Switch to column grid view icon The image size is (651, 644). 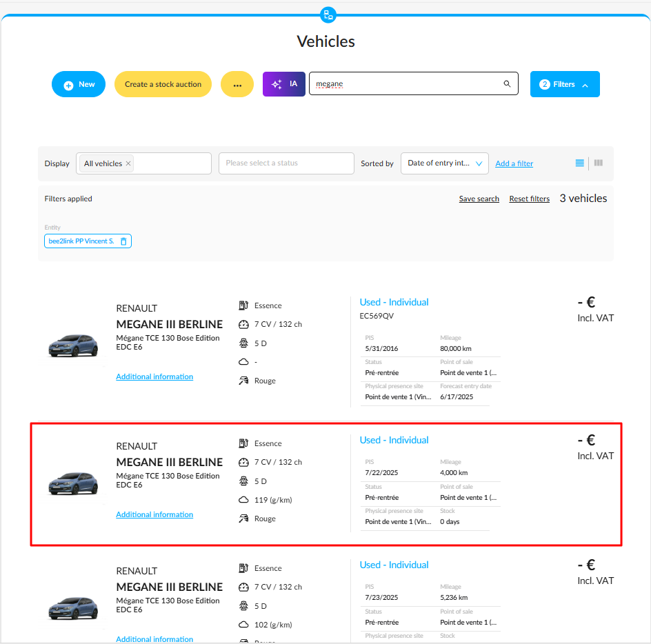[599, 163]
